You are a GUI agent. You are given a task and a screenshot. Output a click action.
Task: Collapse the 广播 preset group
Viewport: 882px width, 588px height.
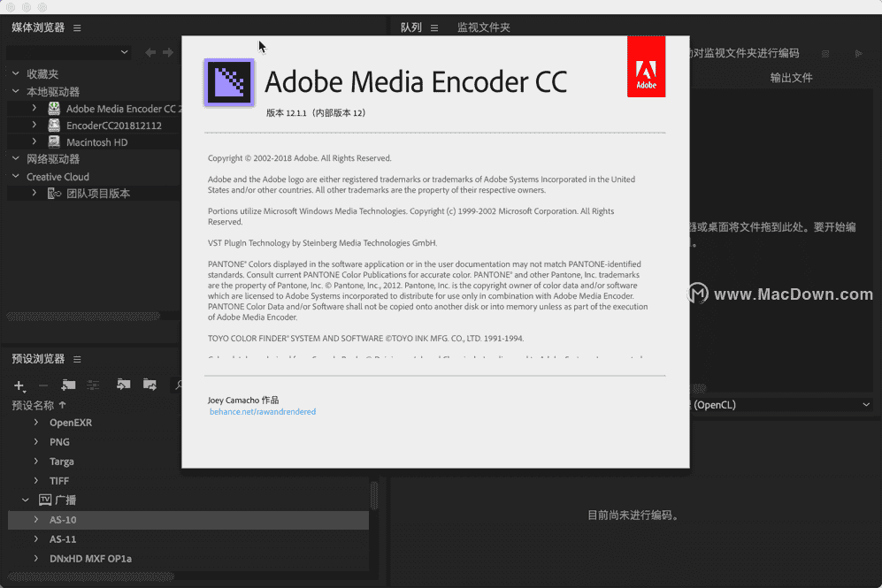(x=26, y=500)
